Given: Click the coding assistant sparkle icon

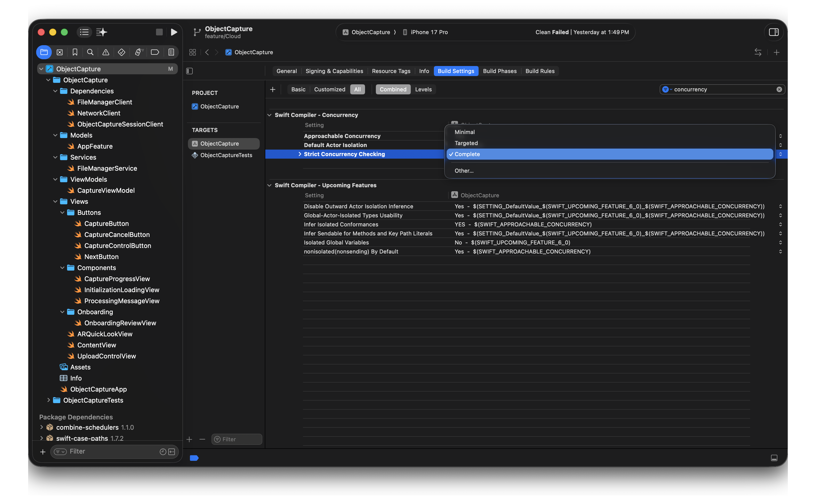Looking at the screenshot, I should 101,32.
